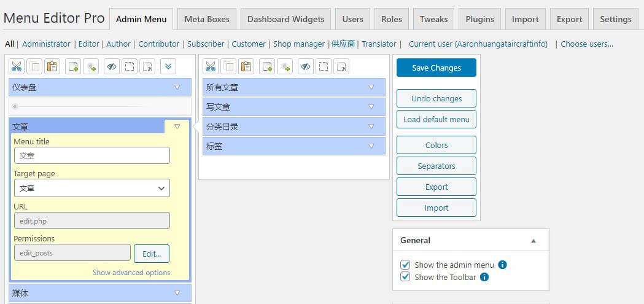Select the Admin Menu tab
This screenshot has width=644, height=304.
141,19
